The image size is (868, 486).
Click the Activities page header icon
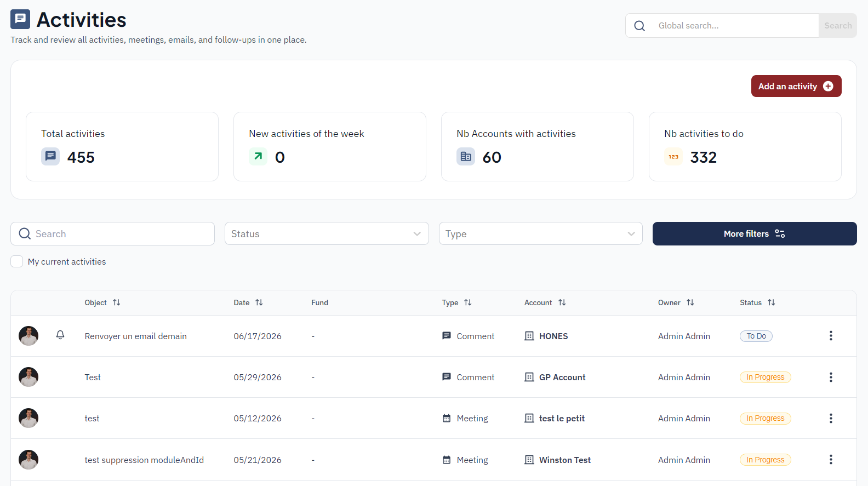(20, 19)
